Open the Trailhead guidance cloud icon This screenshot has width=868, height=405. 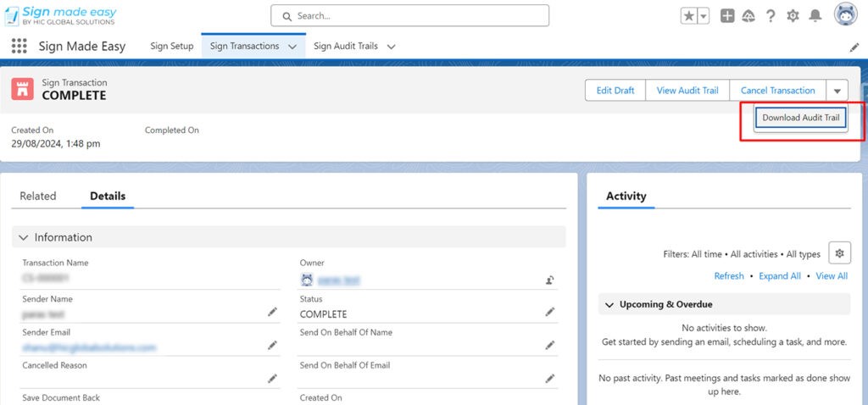(x=748, y=16)
